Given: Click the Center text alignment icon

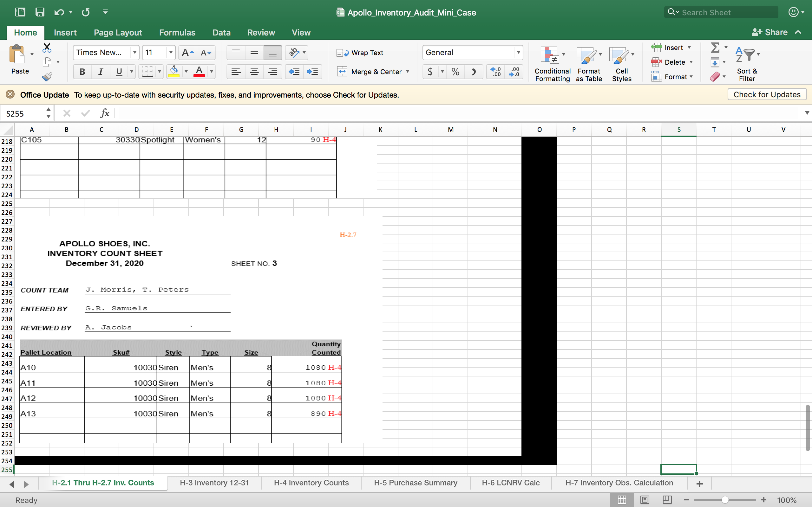Looking at the screenshot, I should click(x=254, y=71).
